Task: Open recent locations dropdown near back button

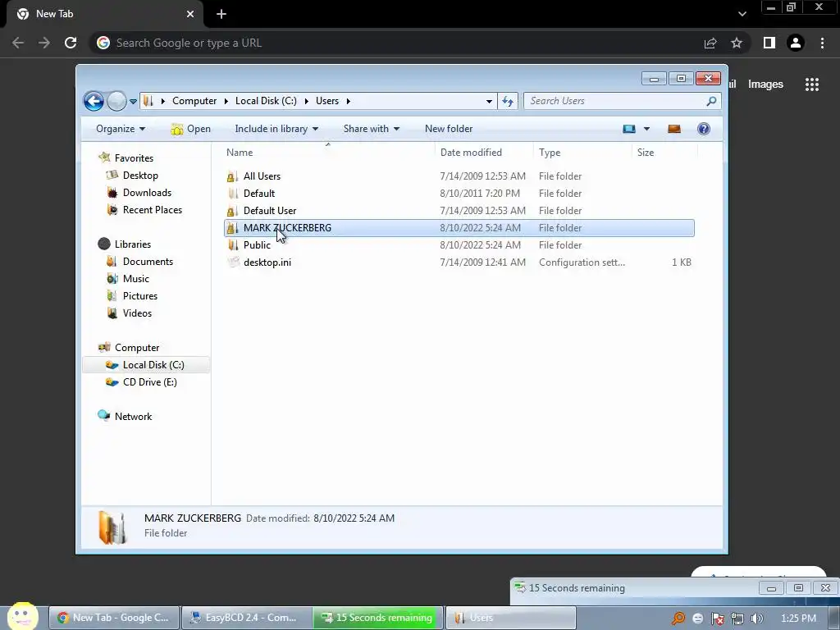Action: (133, 101)
